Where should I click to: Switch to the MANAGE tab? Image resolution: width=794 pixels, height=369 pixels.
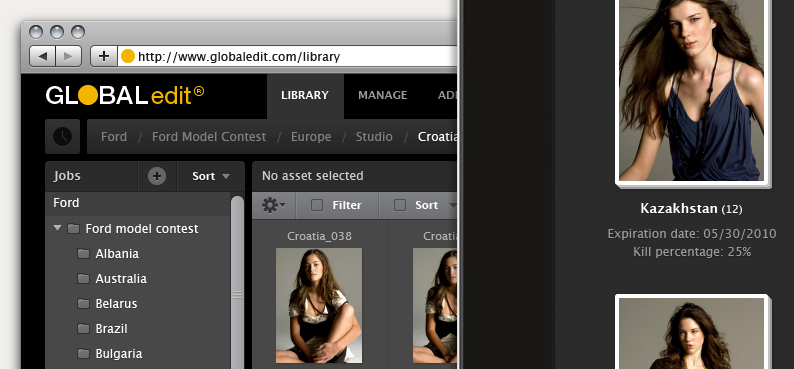pos(382,95)
